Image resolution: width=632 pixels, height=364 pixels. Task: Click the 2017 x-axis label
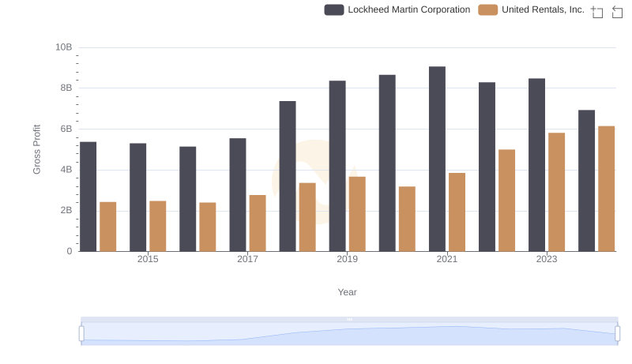[247, 259]
